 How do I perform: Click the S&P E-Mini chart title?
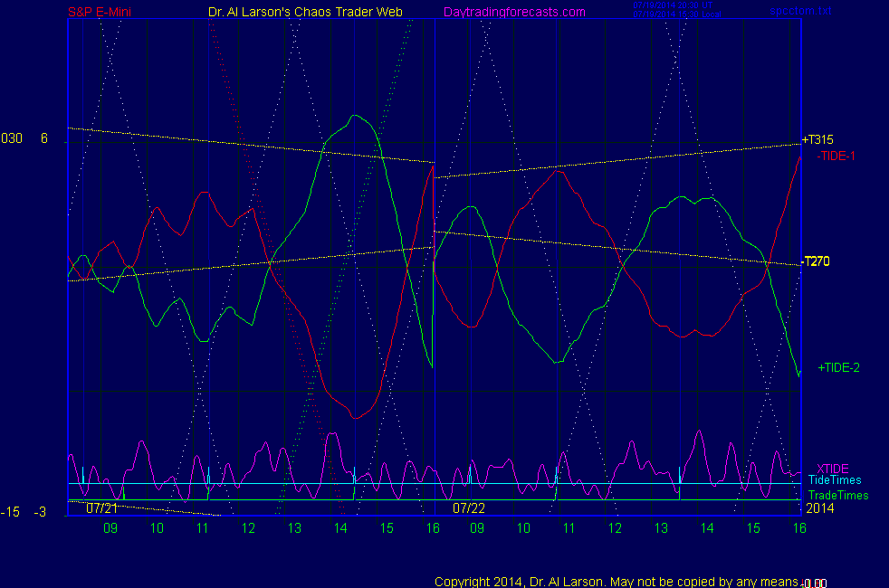[100, 12]
